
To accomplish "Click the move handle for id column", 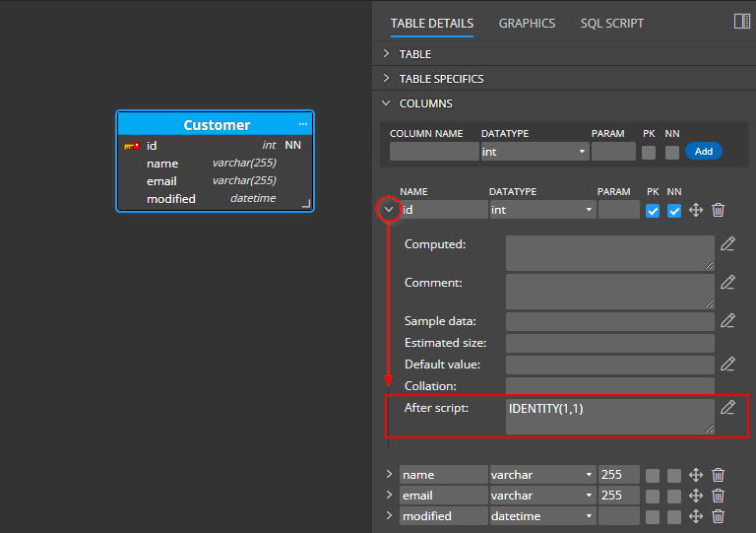I will coord(696,210).
